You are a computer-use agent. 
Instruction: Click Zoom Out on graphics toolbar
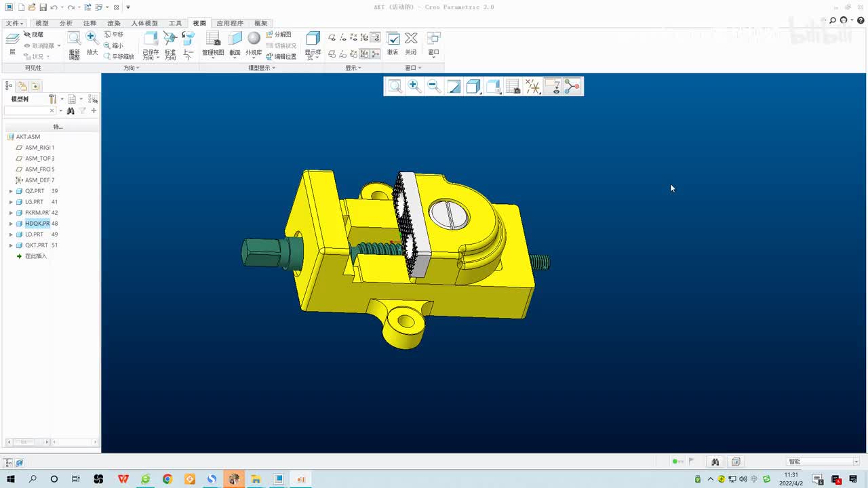point(434,86)
